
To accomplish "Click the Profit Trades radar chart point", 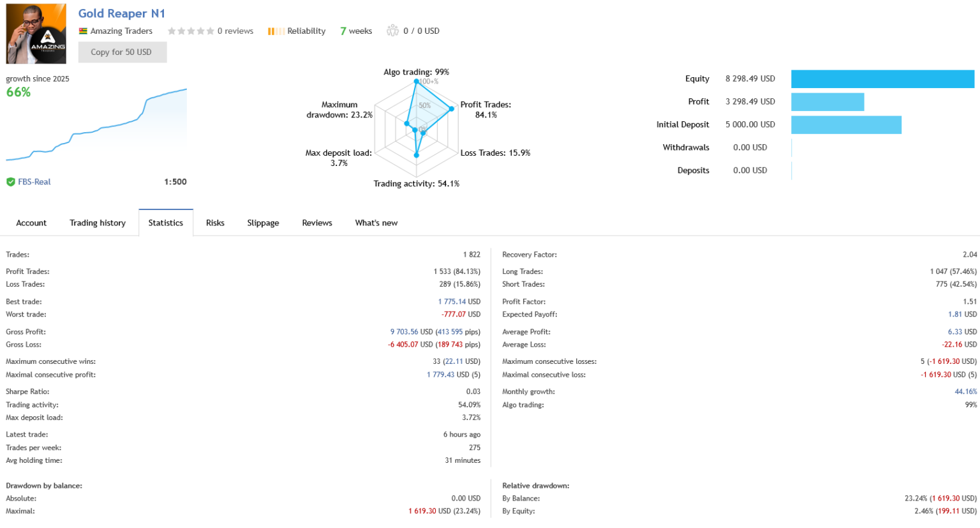I will 452,109.
